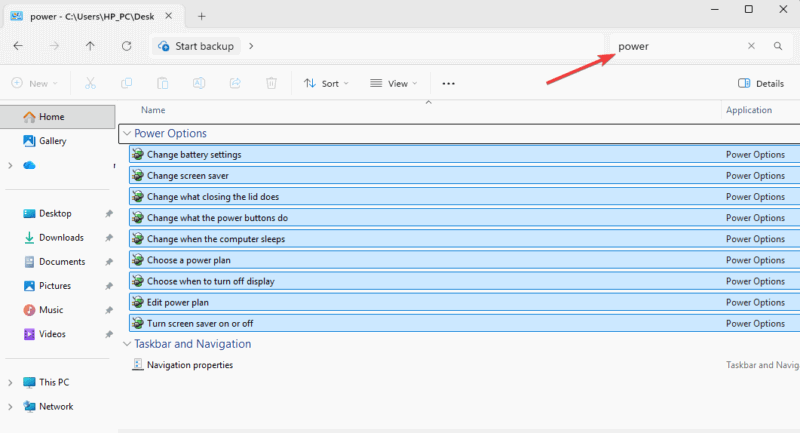Toggle the Details pane
This screenshot has width=800, height=433.
[x=760, y=84]
